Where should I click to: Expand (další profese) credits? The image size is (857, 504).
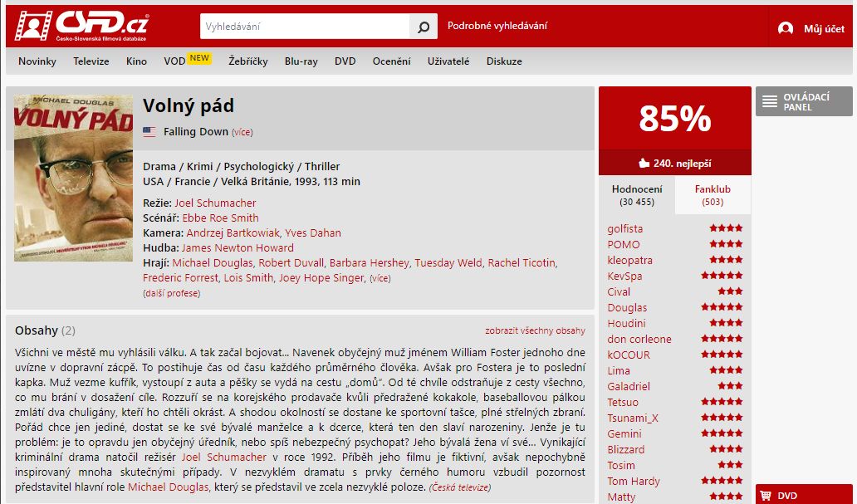(172, 294)
